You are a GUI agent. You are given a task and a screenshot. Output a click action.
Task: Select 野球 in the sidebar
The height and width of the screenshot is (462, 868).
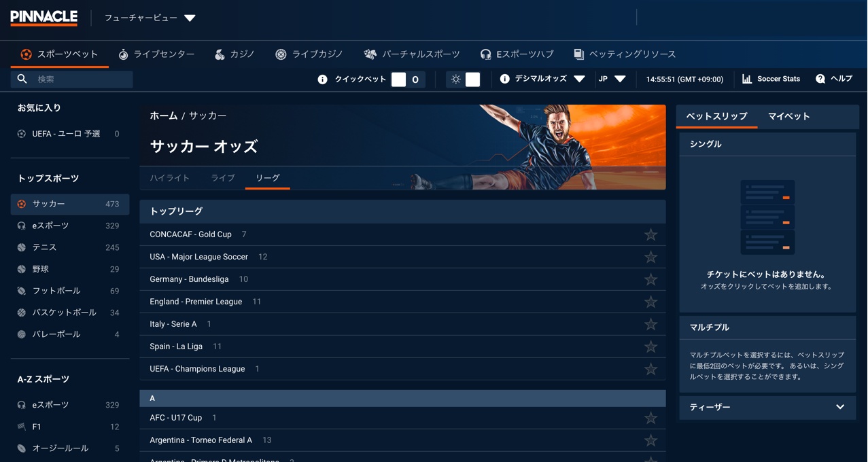pyautogui.click(x=69, y=269)
